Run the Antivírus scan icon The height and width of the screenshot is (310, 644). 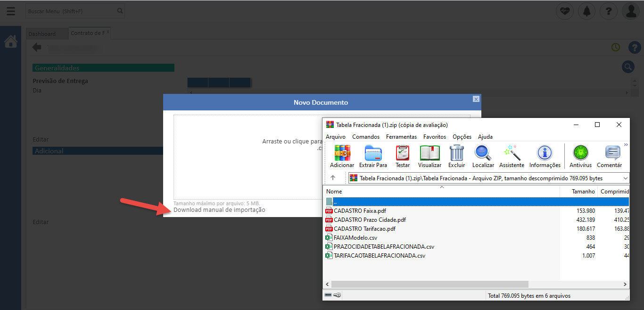(580, 153)
